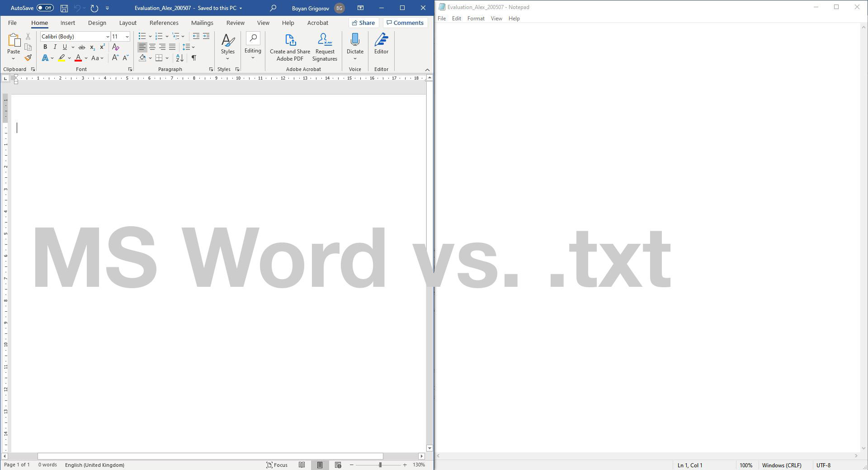Decrease font size with the shrink font icon

(x=126, y=58)
